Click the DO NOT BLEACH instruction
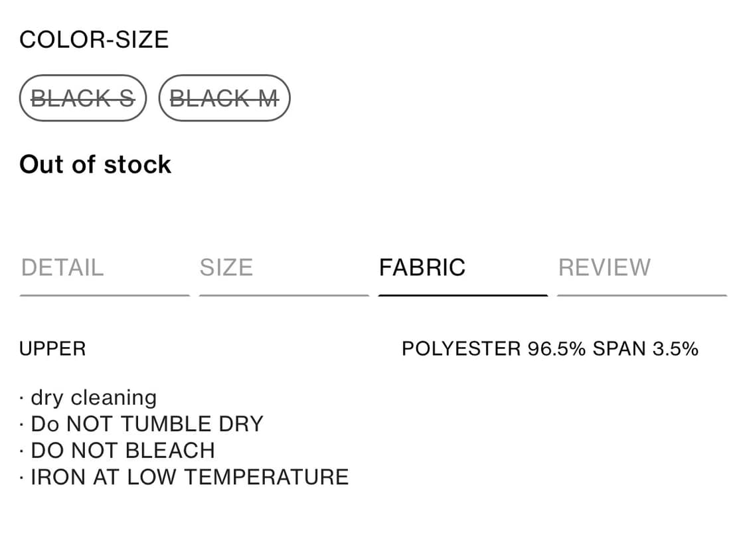The height and width of the screenshot is (560, 747). tap(122, 451)
